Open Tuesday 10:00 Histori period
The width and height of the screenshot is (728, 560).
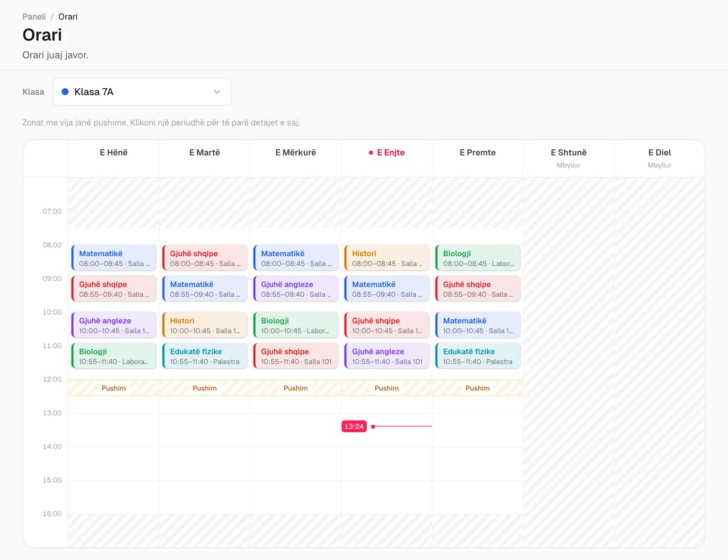(x=205, y=325)
